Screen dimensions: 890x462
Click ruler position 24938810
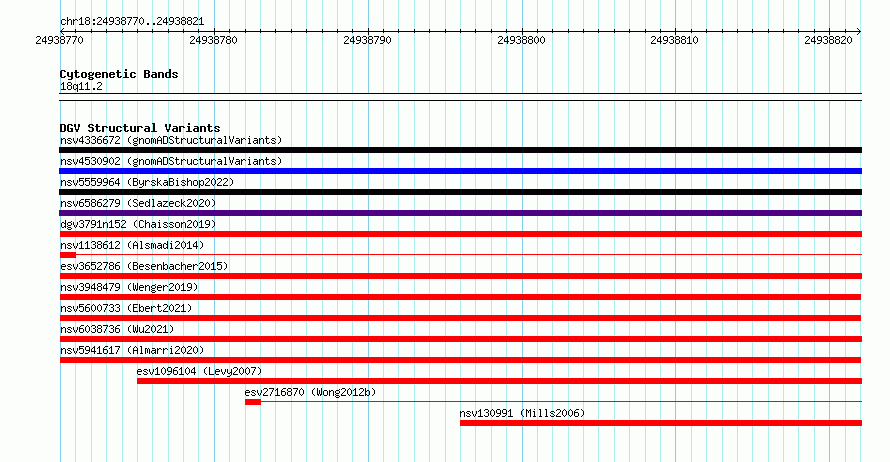[674, 40]
